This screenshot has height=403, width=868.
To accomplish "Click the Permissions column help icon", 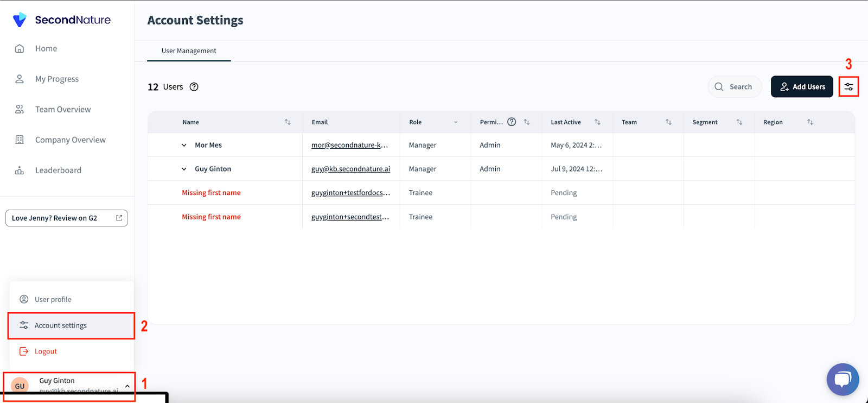I will click(x=512, y=122).
